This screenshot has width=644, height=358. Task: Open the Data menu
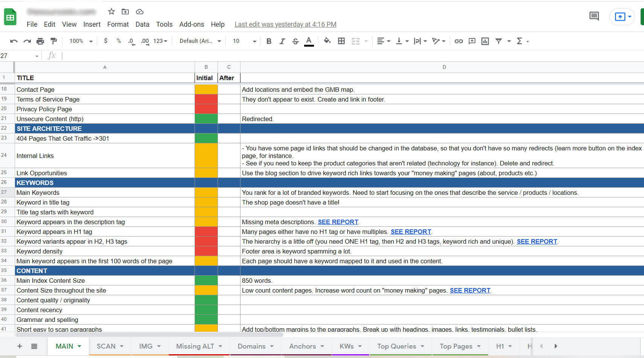[x=142, y=24]
